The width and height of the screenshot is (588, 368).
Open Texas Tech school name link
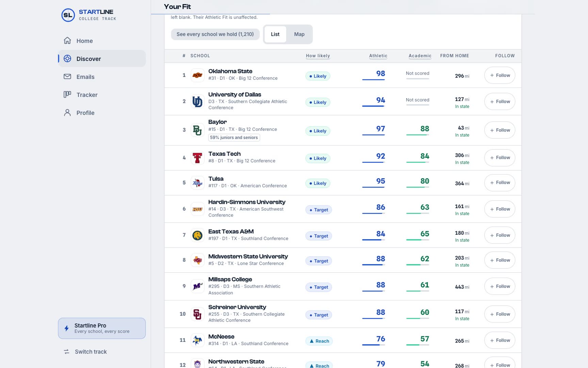pos(225,154)
